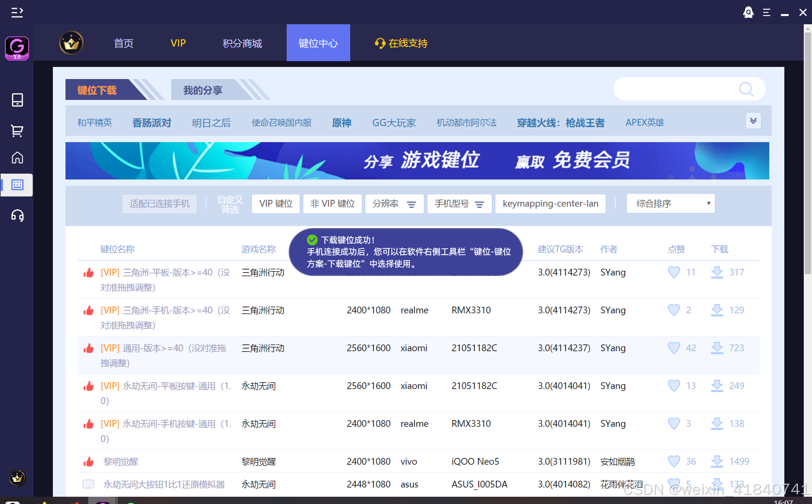
Task: Open the 首页 navigation tab
Action: pyautogui.click(x=124, y=43)
